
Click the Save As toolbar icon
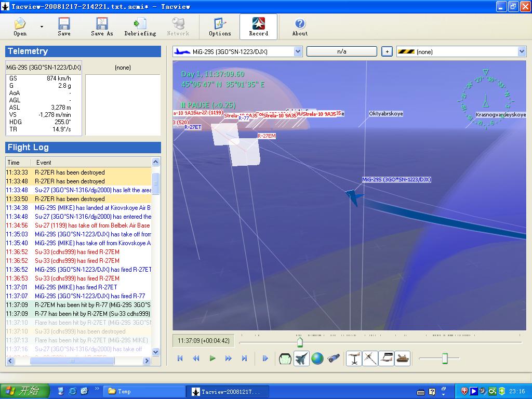[x=102, y=26]
